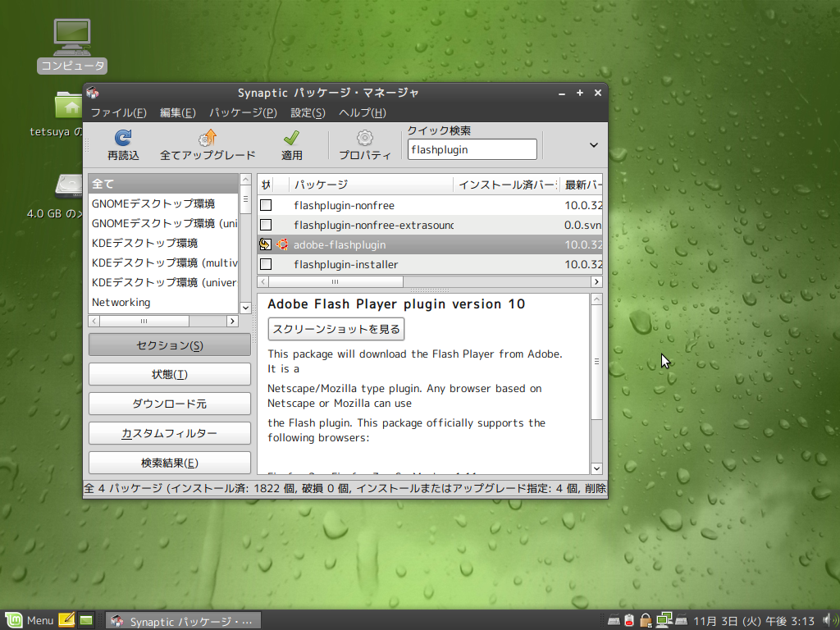Click the adobe-flashplugin marked-for-install status box
This screenshot has width=840, height=630.
click(266, 244)
